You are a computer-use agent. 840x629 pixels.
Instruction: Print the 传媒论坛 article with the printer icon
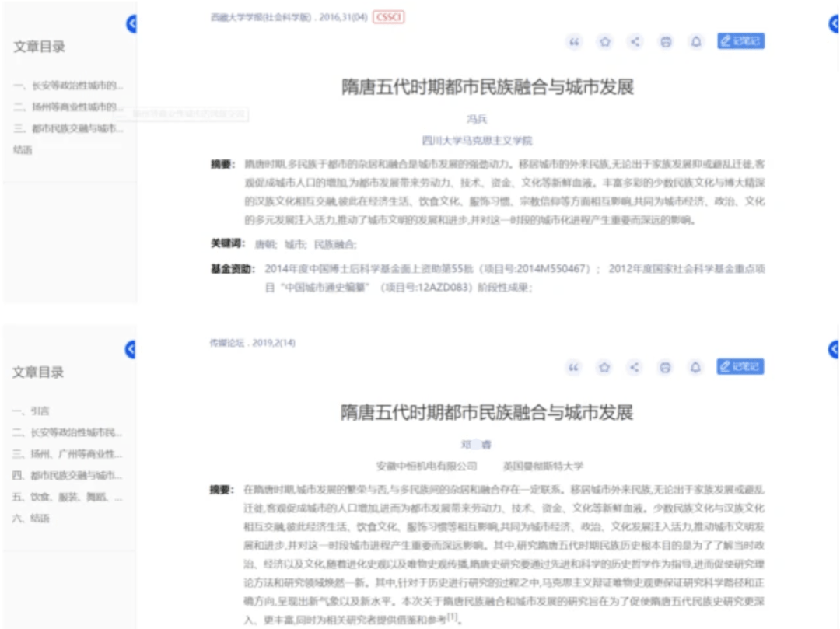[666, 367]
